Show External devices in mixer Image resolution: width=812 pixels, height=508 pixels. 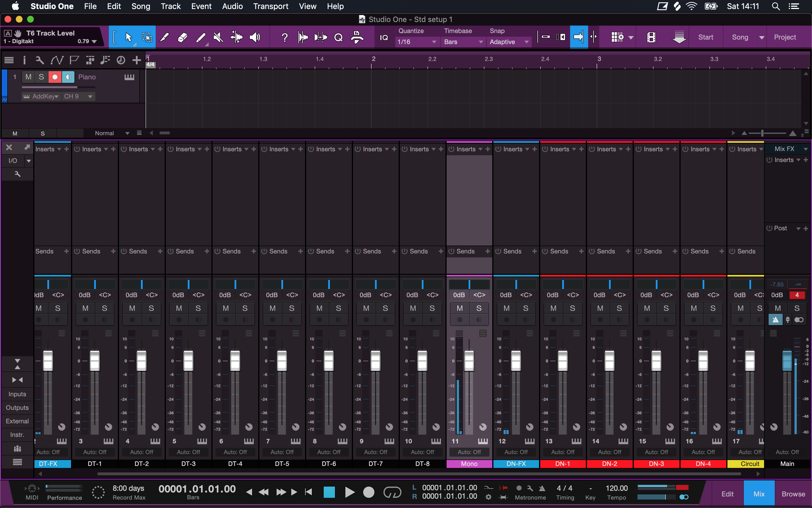17,421
